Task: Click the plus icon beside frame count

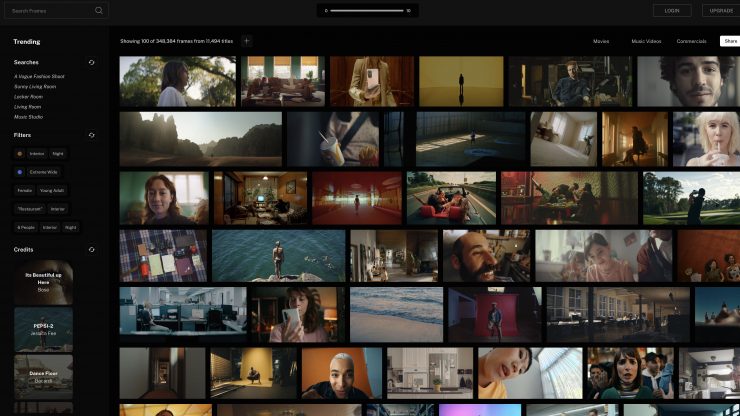Action: [246, 41]
